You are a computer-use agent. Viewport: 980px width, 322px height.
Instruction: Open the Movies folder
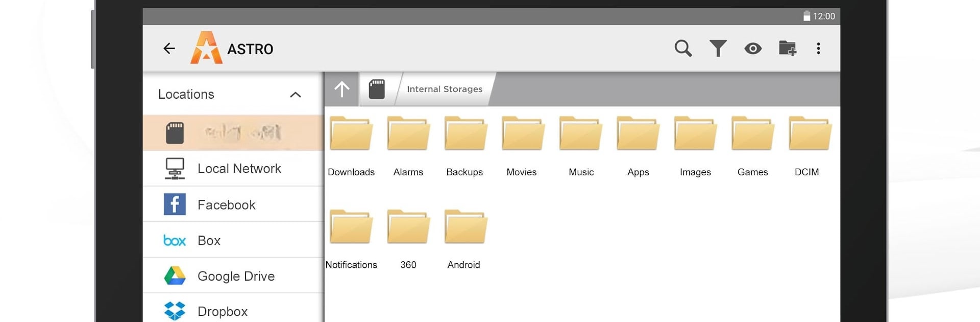click(522, 147)
